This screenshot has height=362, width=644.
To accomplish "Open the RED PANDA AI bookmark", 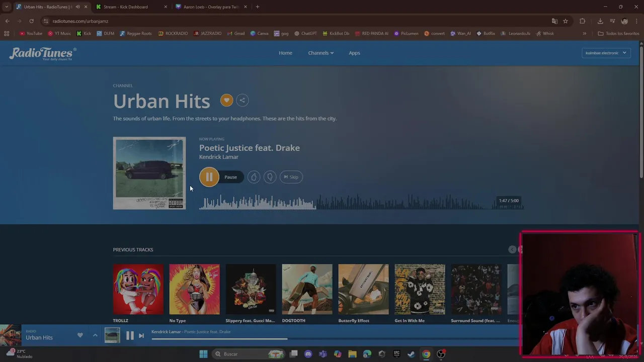I will [371, 34].
